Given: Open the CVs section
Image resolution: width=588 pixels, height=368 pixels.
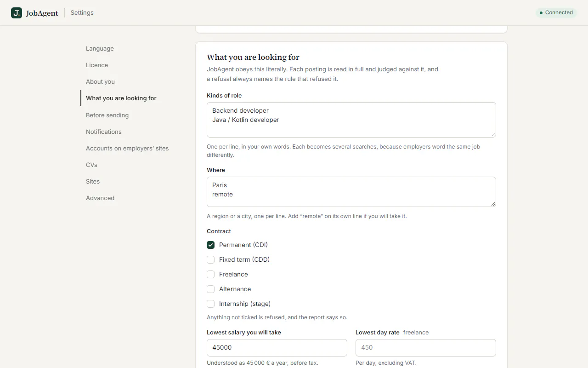Looking at the screenshot, I should click(x=91, y=165).
